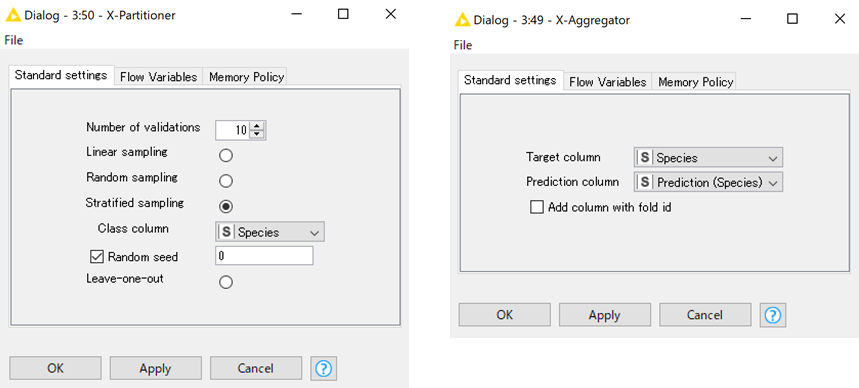
Task: Open help for the X-Aggregator dialog
Action: [772, 315]
